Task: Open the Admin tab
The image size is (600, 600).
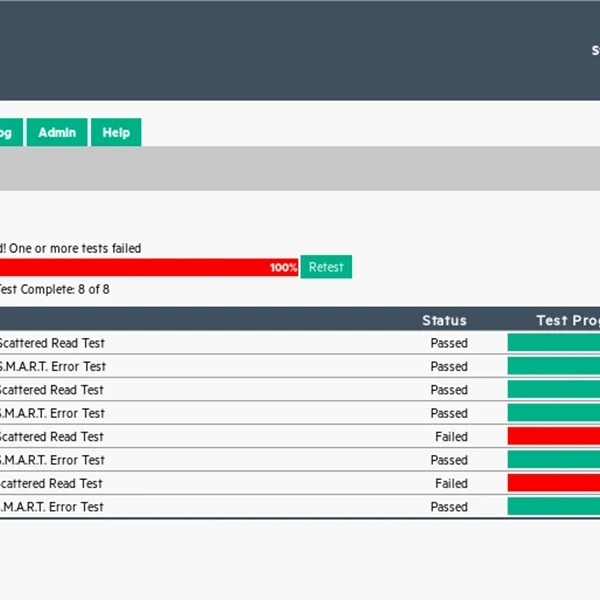Action: pos(57,132)
